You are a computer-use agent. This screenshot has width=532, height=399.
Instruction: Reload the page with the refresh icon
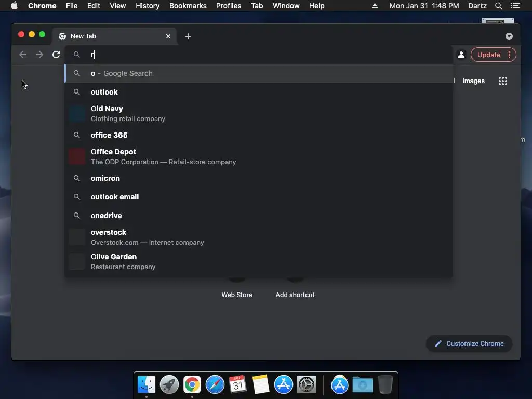pyautogui.click(x=56, y=55)
